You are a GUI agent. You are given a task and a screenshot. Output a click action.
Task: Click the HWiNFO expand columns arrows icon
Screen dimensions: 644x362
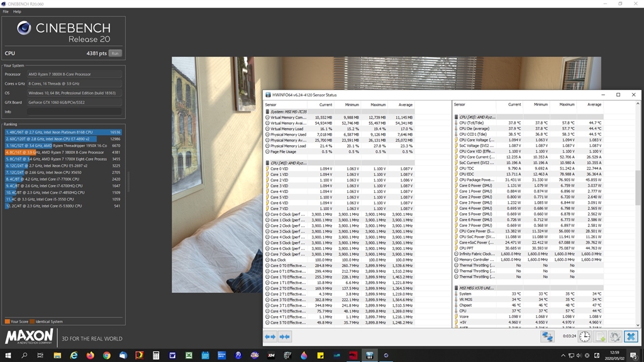click(x=270, y=337)
